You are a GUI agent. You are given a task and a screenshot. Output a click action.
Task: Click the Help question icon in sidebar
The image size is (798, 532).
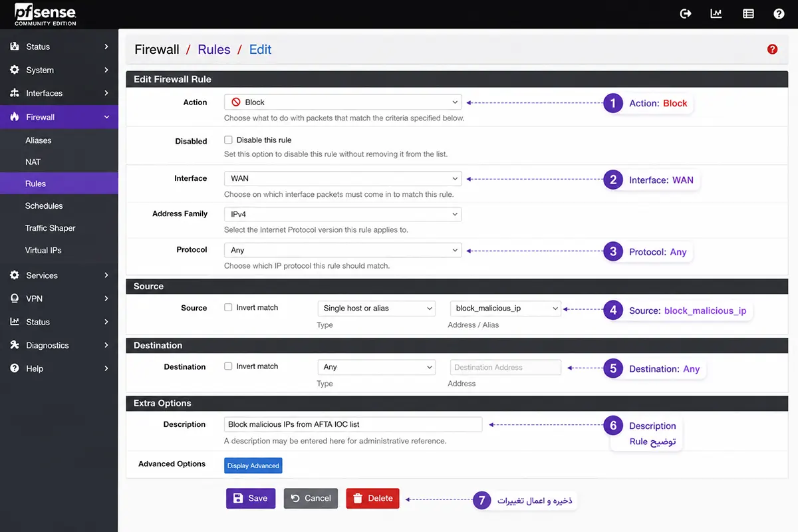point(15,368)
